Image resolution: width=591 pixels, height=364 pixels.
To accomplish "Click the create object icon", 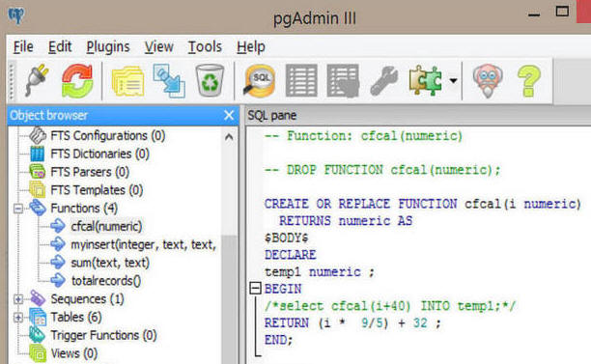I will [169, 81].
